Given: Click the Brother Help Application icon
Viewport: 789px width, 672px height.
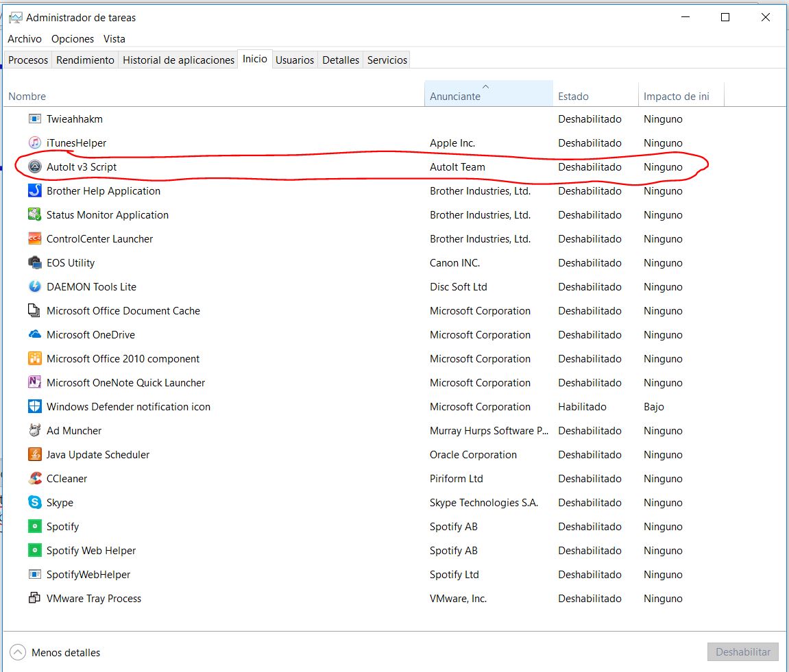Looking at the screenshot, I should 35,190.
